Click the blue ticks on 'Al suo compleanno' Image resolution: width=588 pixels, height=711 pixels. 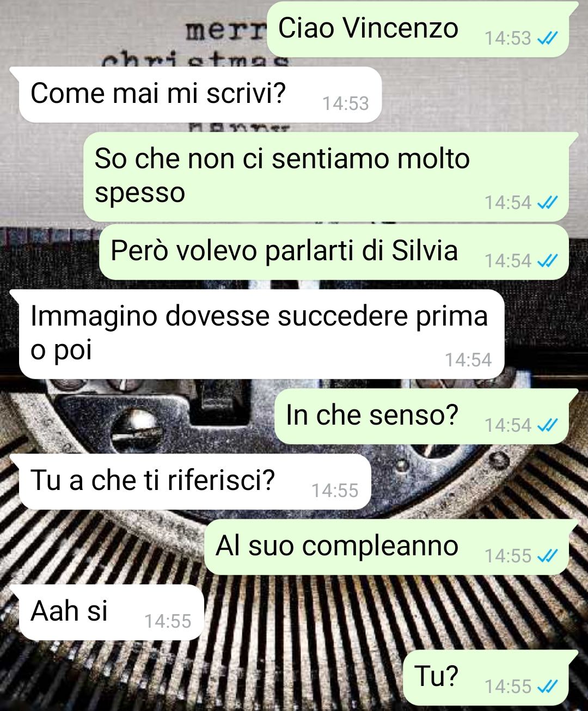click(x=547, y=556)
